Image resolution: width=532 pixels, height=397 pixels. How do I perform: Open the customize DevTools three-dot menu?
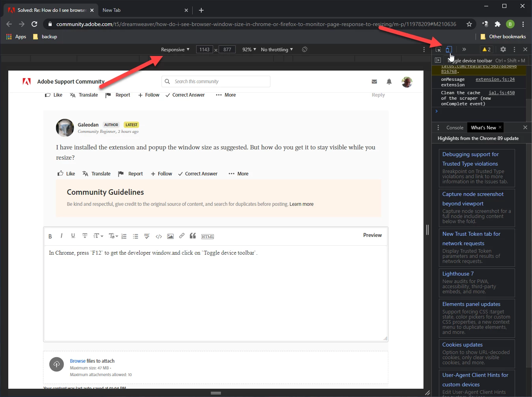coord(514,49)
